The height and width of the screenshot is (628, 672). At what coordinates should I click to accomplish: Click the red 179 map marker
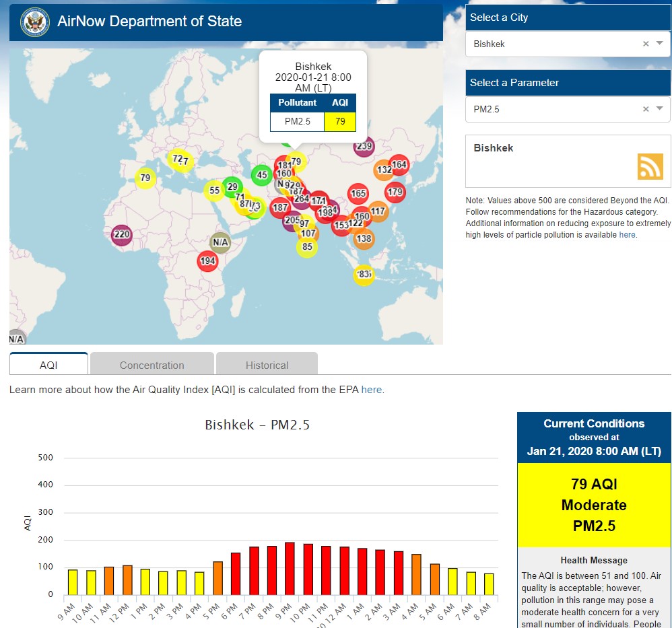click(x=395, y=193)
